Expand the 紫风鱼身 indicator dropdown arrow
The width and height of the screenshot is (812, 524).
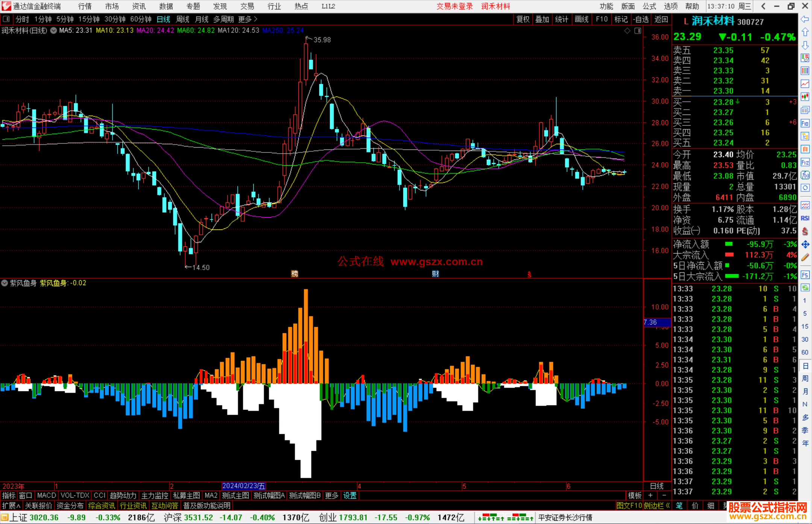(x=5, y=283)
